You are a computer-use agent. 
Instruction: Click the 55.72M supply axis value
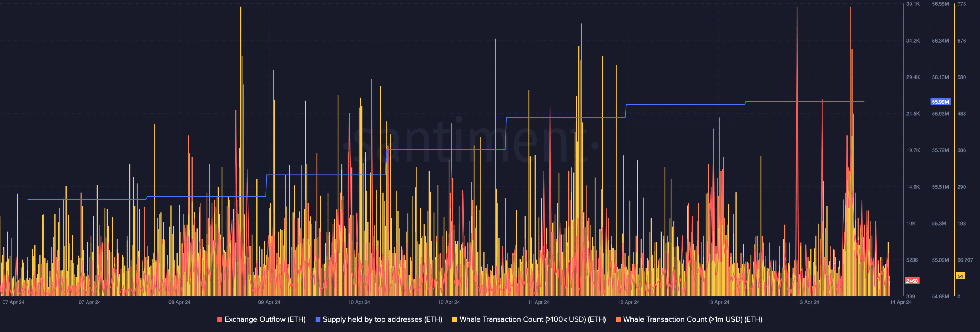[940, 150]
